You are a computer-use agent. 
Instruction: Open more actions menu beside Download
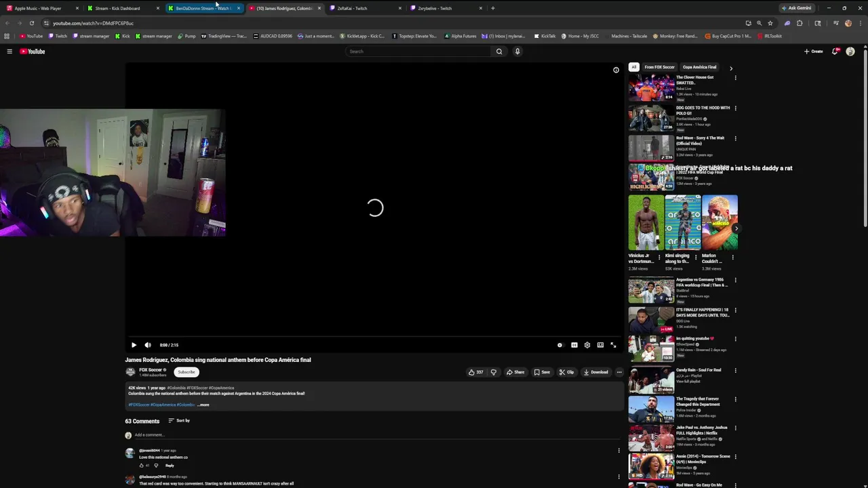(618, 372)
